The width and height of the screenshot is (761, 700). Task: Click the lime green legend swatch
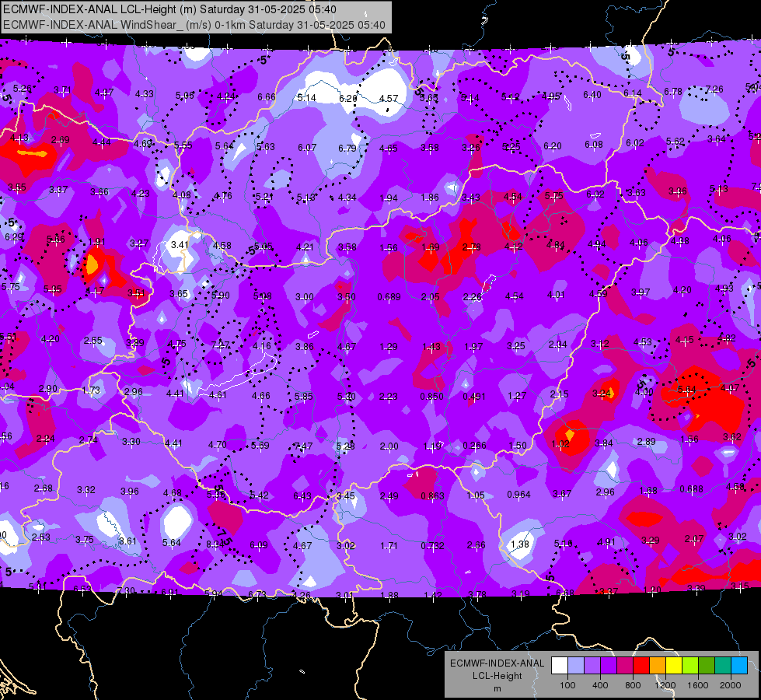[690, 666]
